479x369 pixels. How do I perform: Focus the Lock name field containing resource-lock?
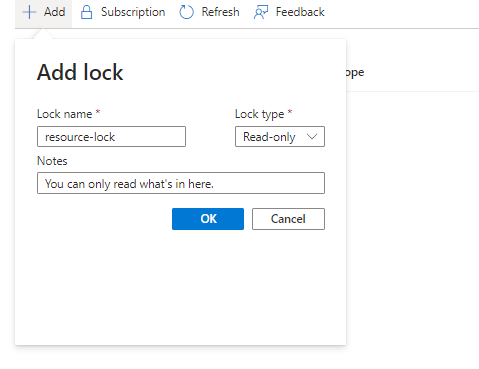pos(111,136)
